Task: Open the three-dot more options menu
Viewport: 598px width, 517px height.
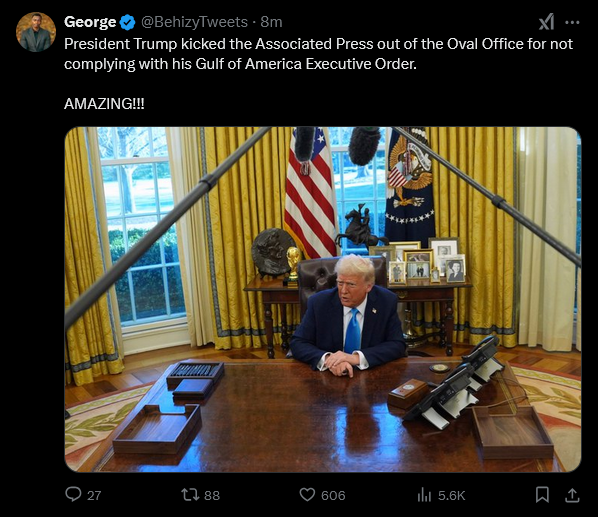Action: [x=572, y=22]
